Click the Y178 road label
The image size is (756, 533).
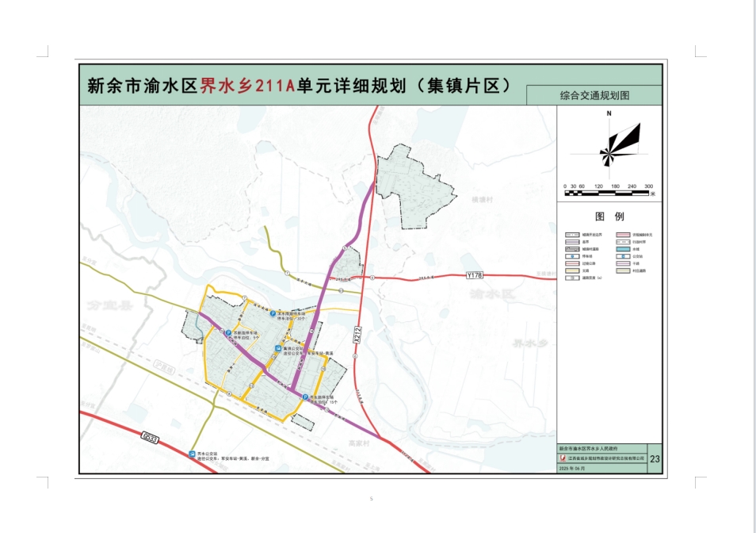pos(474,274)
